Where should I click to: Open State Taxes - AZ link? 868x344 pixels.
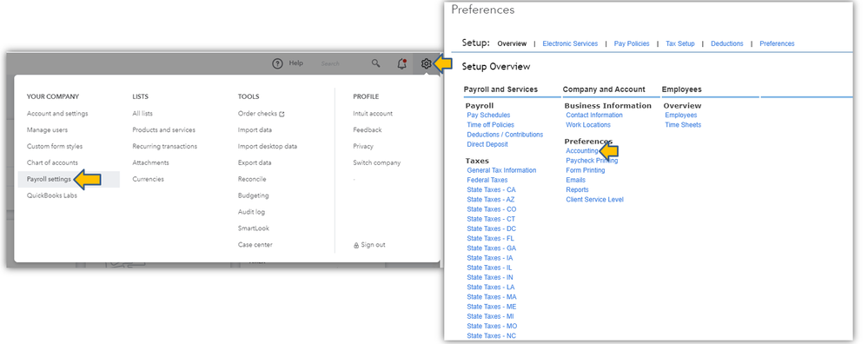click(490, 199)
